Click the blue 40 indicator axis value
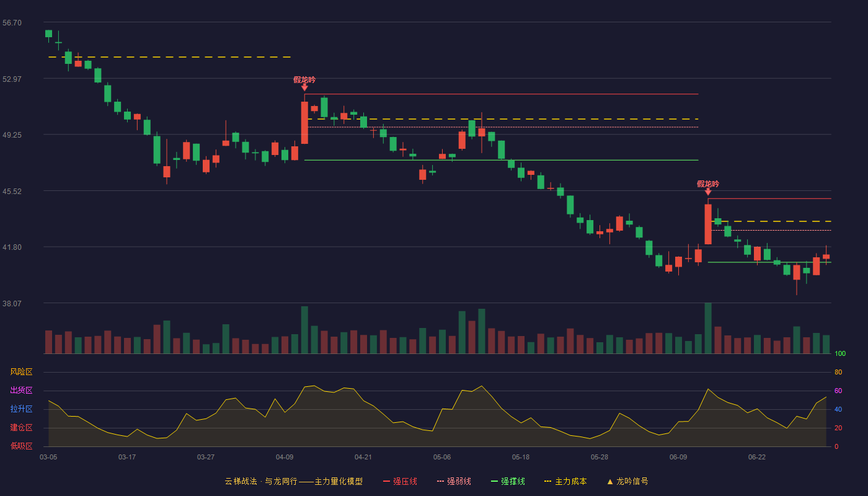Viewport: 868px width, 496px height. point(838,409)
